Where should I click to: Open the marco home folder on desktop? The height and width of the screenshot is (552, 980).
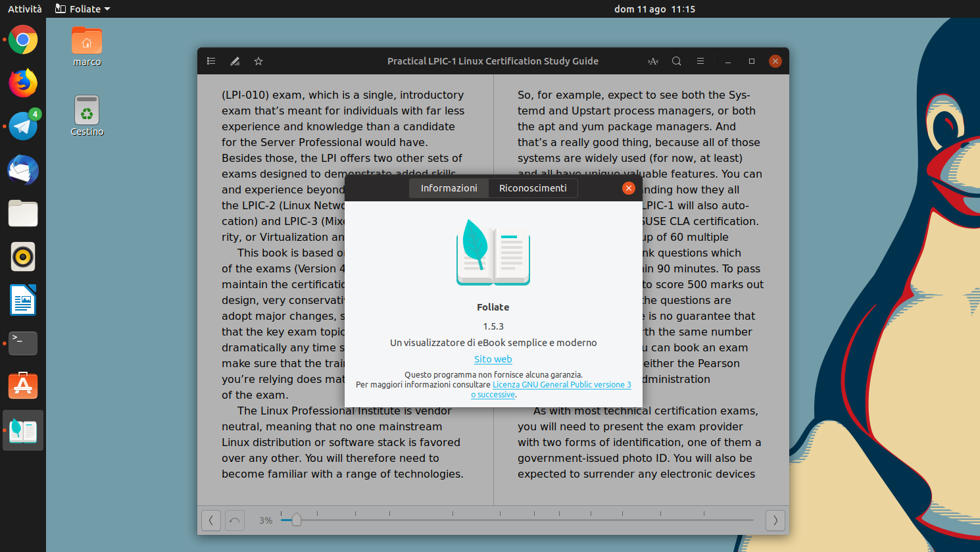click(x=87, y=47)
